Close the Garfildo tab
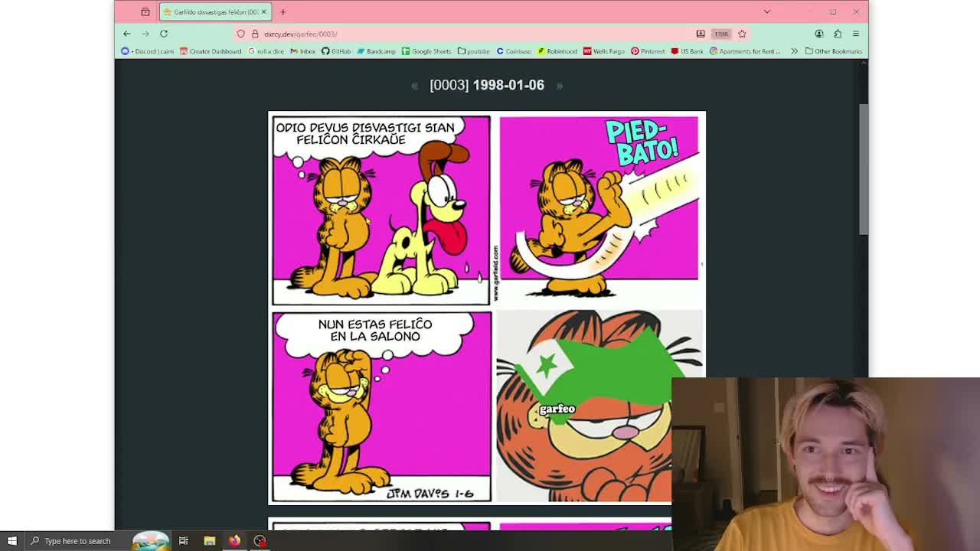Image resolution: width=980 pixels, height=551 pixels. point(263,12)
